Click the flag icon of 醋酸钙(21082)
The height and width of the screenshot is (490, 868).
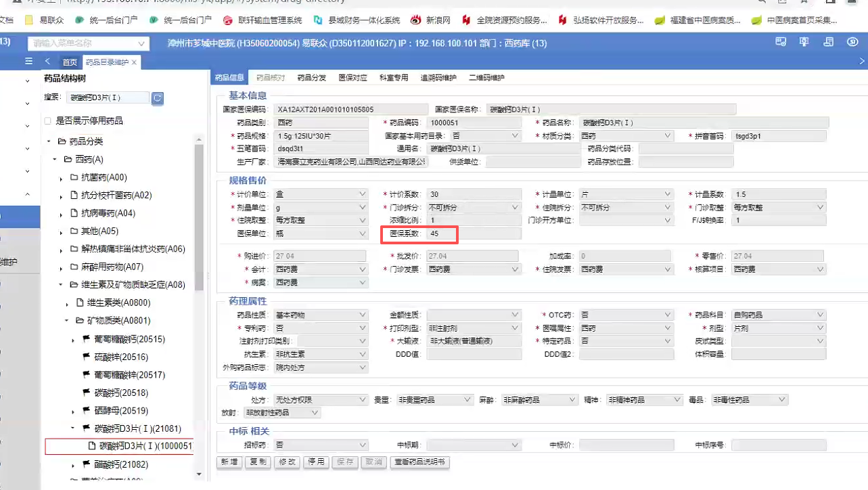[87, 464]
